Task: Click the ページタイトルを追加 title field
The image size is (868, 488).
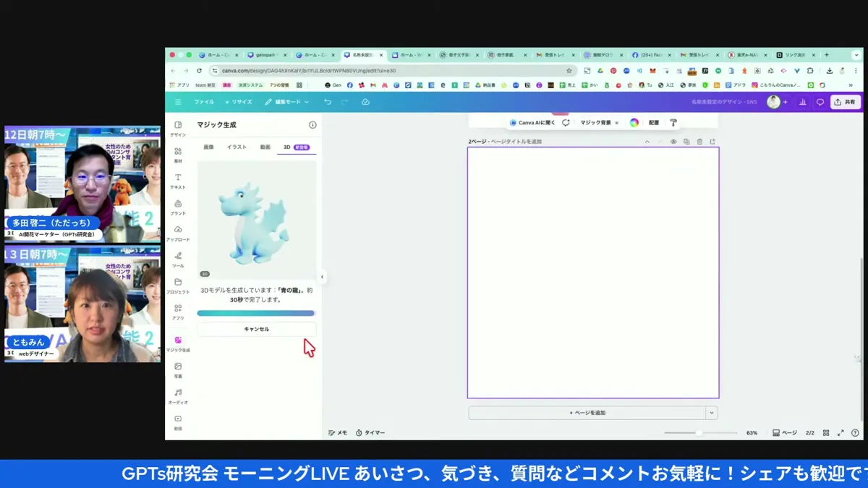Action: pyautogui.click(x=516, y=142)
